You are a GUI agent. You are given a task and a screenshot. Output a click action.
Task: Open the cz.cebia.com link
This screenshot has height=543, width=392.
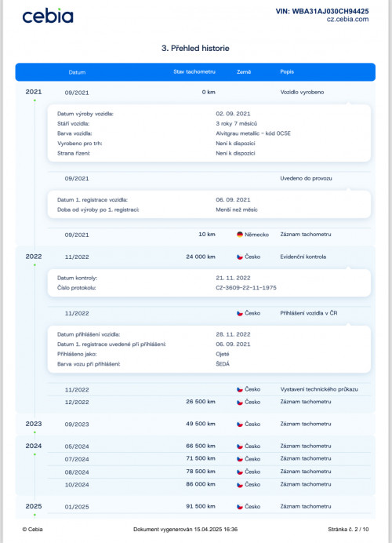[348, 20]
